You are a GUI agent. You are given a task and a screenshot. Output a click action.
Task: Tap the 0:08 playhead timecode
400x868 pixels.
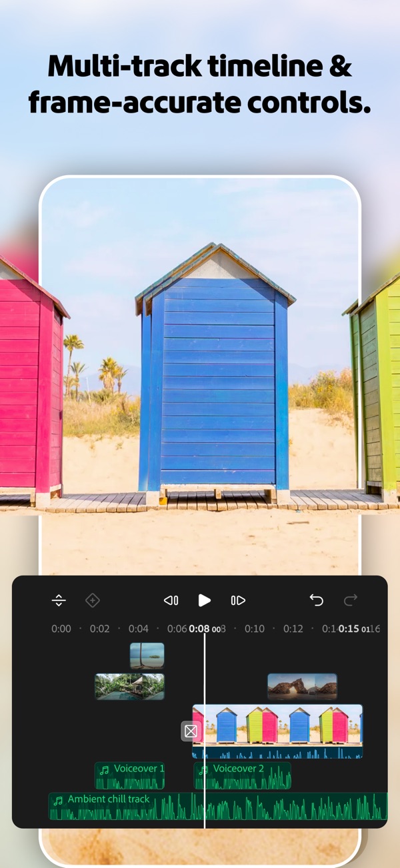(x=204, y=628)
